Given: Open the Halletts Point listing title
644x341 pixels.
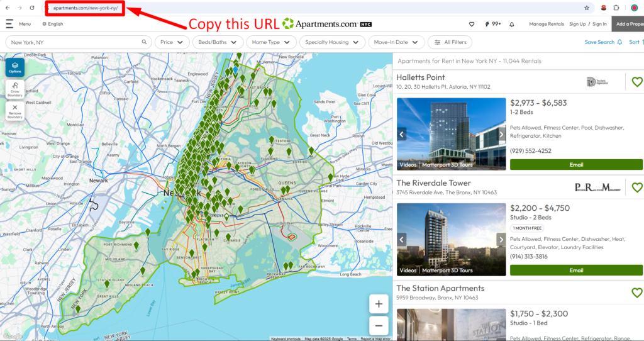Looking at the screenshot, I should [x=421, y=77].
